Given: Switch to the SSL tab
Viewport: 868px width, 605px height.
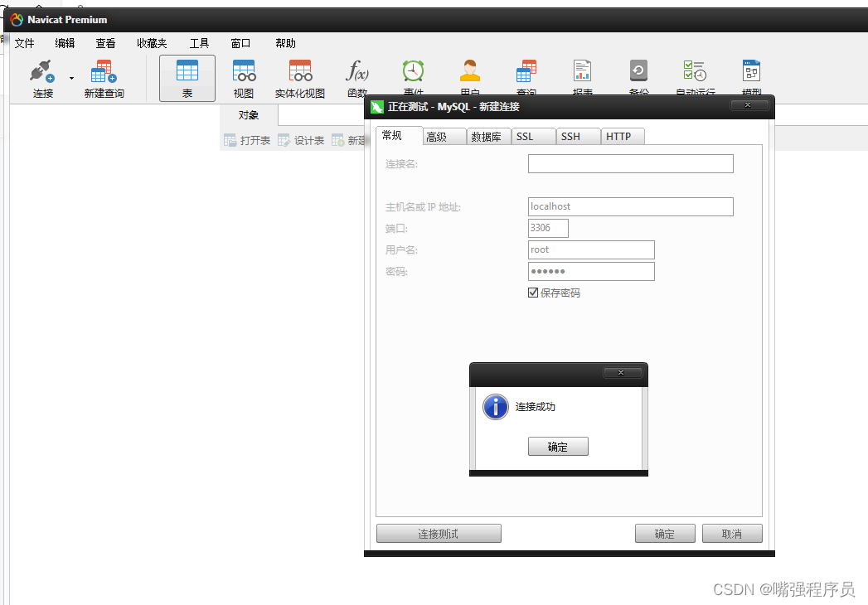Looking at the screenshot, I should tap(534, 137).
